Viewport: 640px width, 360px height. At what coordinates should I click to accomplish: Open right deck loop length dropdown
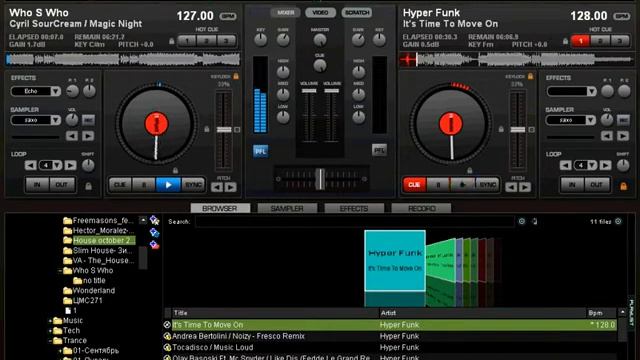592,165
